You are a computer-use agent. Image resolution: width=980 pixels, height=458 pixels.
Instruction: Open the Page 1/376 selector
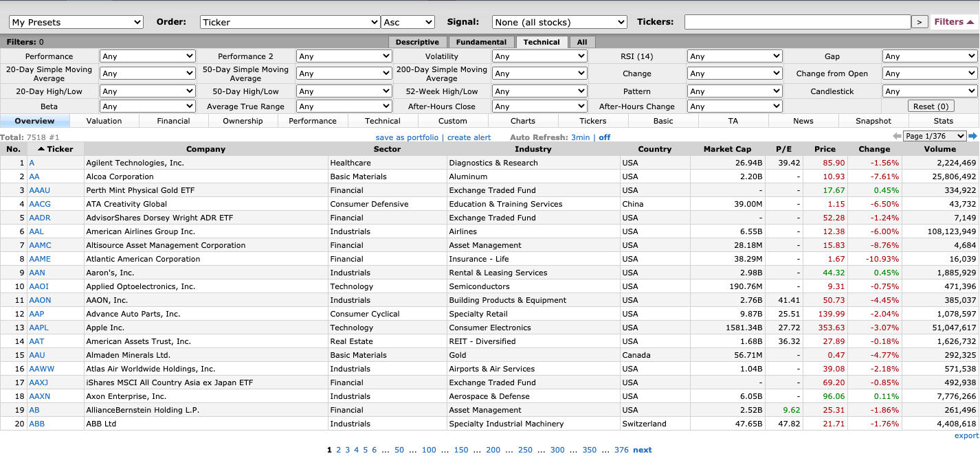tap(935, 137)
